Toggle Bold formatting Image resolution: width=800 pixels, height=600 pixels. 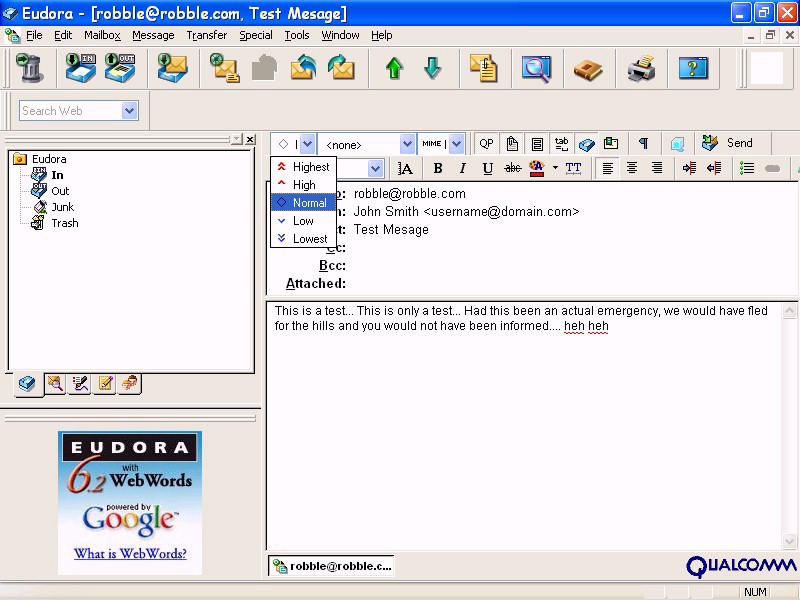pos(438,168)
